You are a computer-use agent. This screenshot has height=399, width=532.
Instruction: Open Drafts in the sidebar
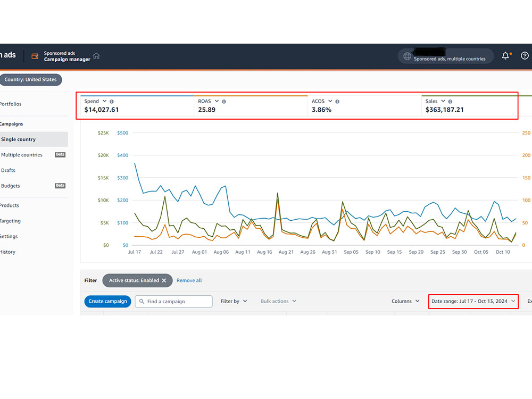coord(8,170)
